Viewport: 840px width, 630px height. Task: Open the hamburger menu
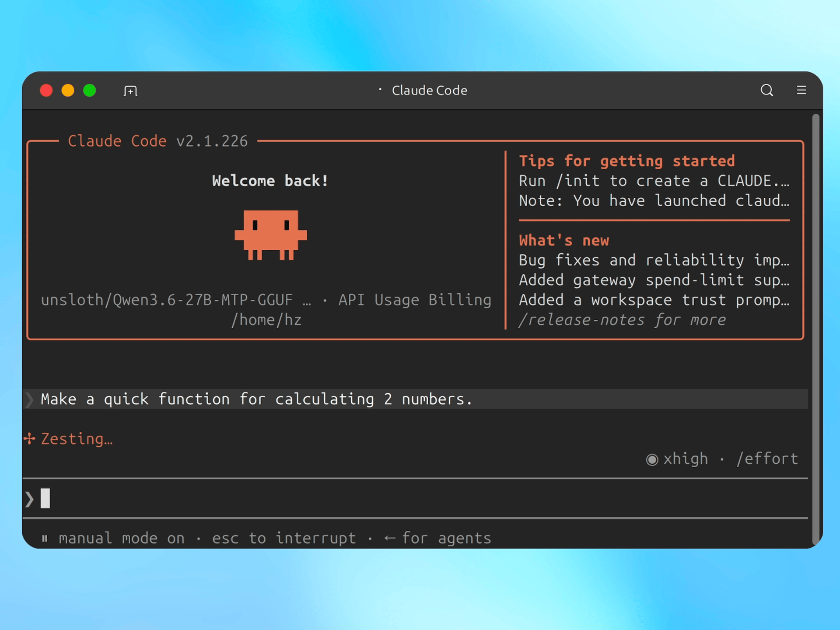[801, 90]
